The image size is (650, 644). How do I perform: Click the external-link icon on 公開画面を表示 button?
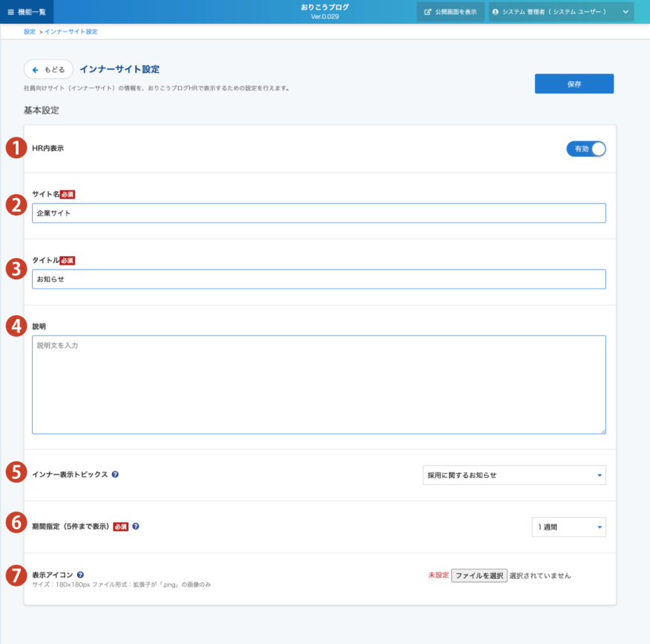427,12
